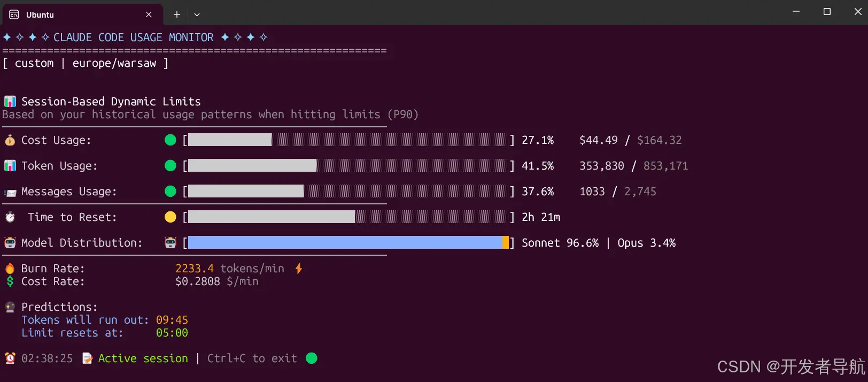
Task: Click the CLAUDE CODE USAGE MONITOR title
Action: (134, 37)
